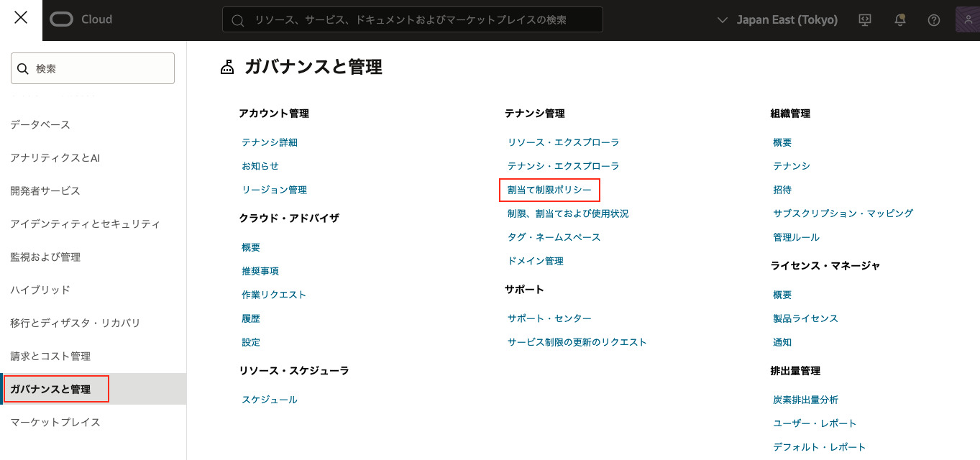Image resolution: width=980 pixels, height=460 pixels.
Task: Open the user profile avatar
Action: point(967,20)
